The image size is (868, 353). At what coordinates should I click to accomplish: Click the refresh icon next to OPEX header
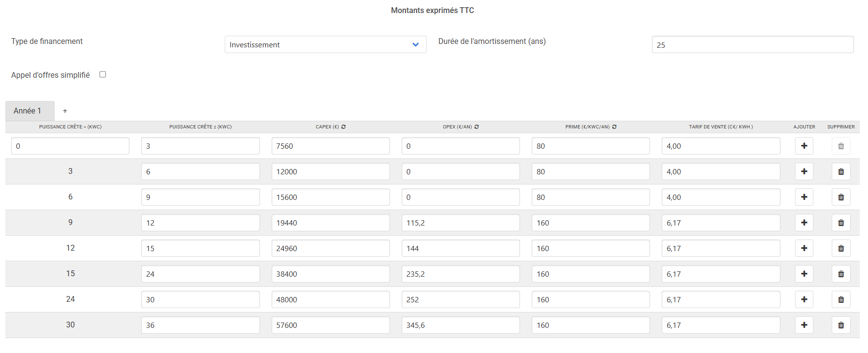(x=477, y=127)
